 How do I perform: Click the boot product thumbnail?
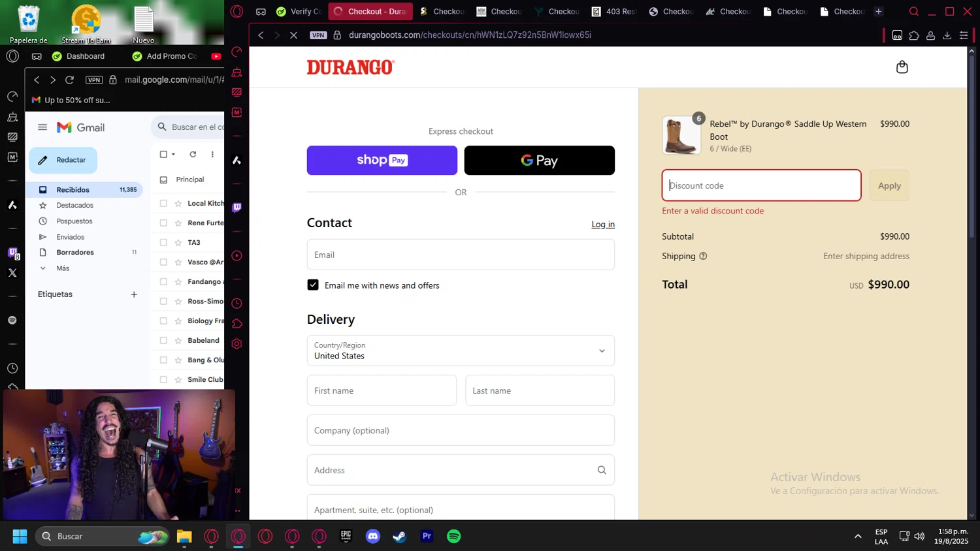point(681,135)
